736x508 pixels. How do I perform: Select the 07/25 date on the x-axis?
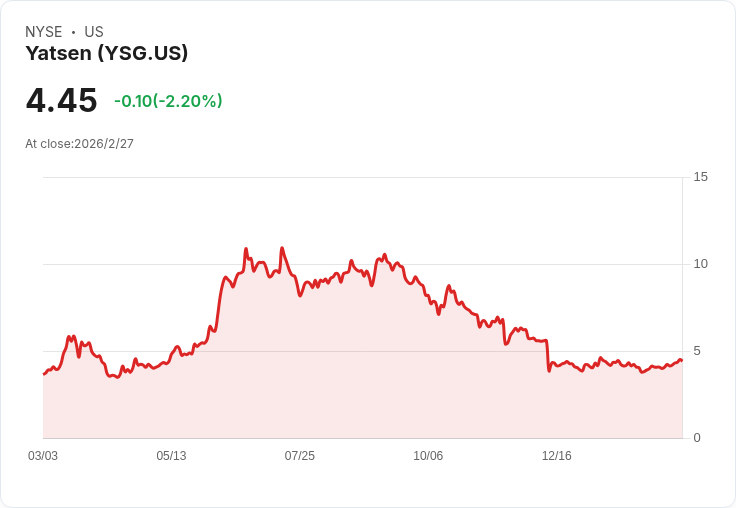click(299, 456)
